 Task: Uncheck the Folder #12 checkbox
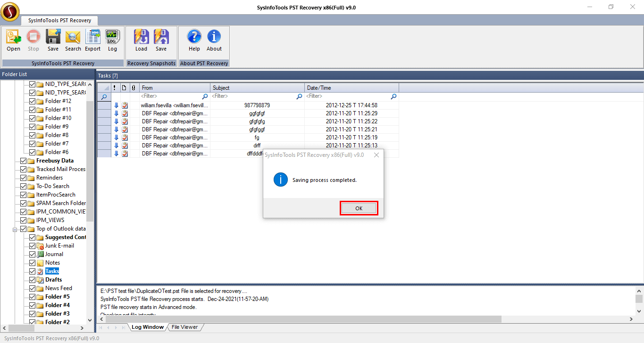coord(33,101)
